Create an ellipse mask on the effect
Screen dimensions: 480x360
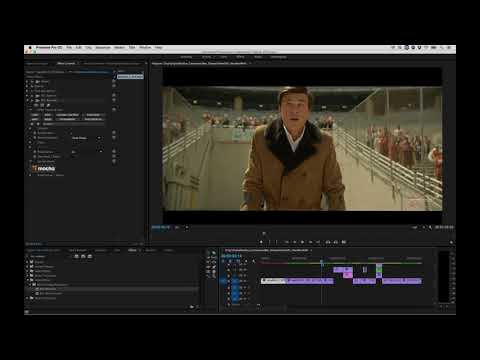coord(36,105)
